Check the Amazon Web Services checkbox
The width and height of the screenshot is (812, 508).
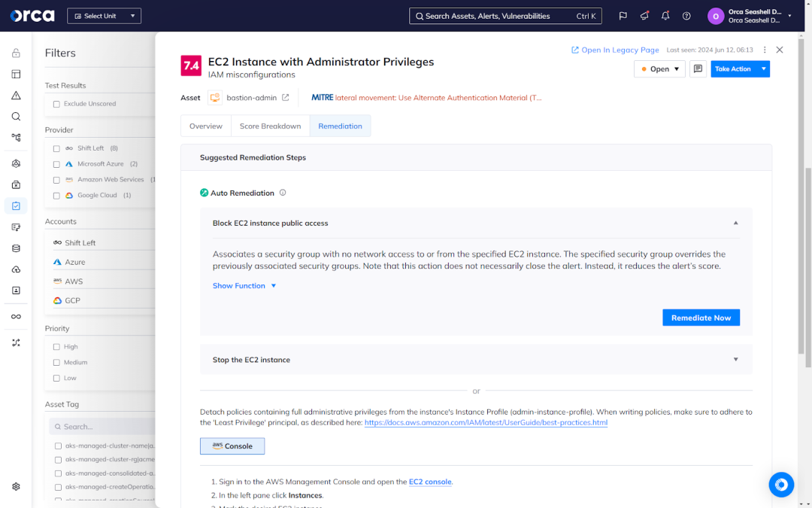(56, 181)
